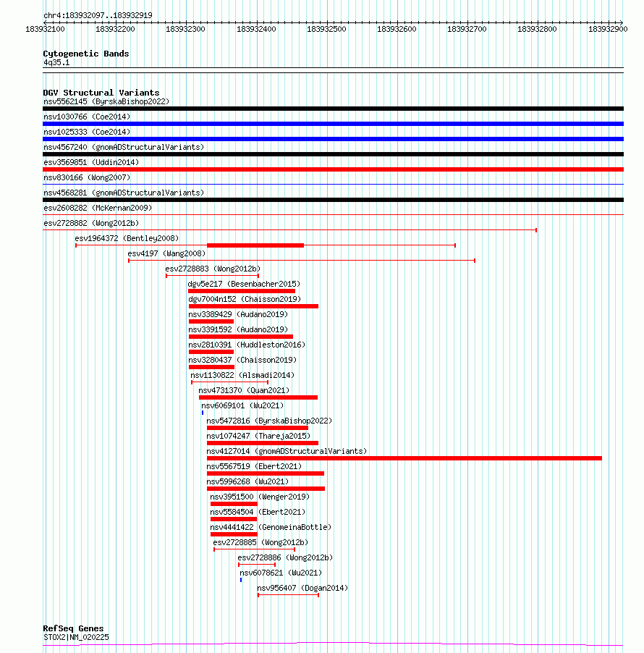Click the 4q35.1 cytogenetic band label
Image resolution: width=644 pixels, height=653 pixels.
point(56,62)
